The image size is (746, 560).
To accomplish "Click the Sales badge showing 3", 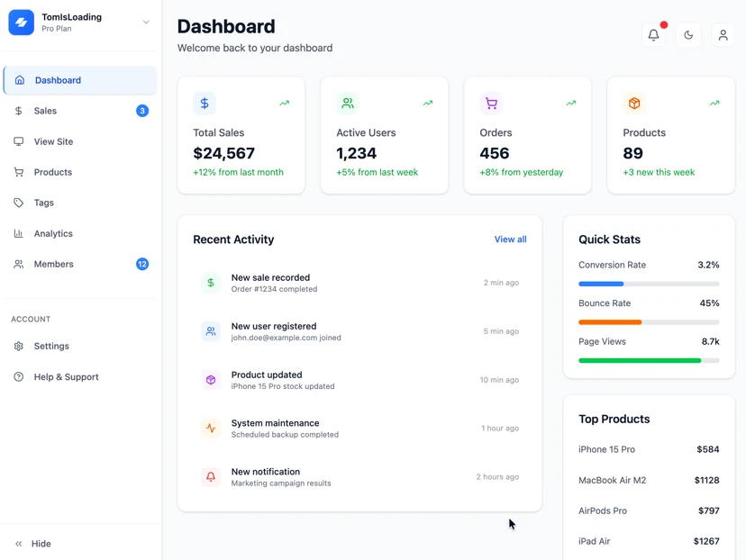I will click(142, 111).
